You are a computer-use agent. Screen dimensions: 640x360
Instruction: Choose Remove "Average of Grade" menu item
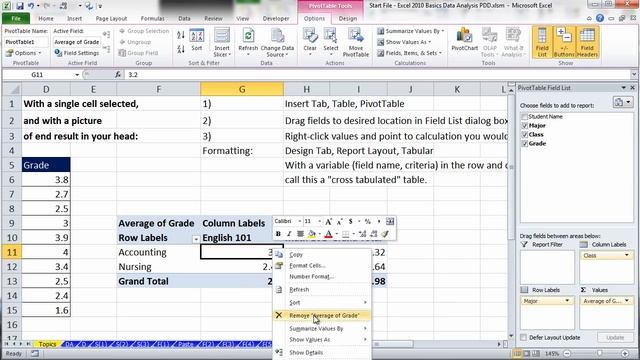pos(322,316)
